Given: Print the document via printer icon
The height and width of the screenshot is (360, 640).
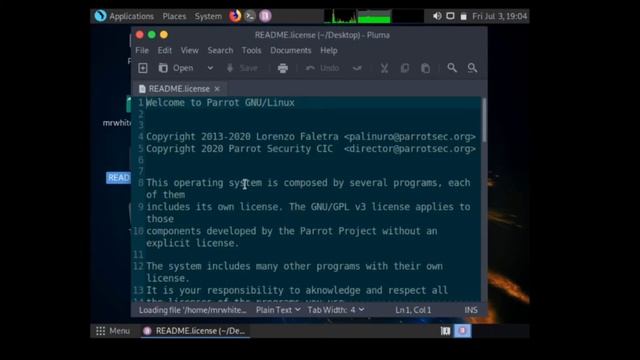Looking at the screenshot, I should 283,68.
